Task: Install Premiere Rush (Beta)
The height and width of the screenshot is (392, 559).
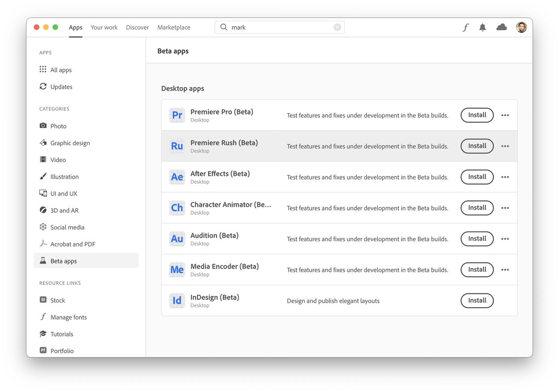Action: (477, 146)
